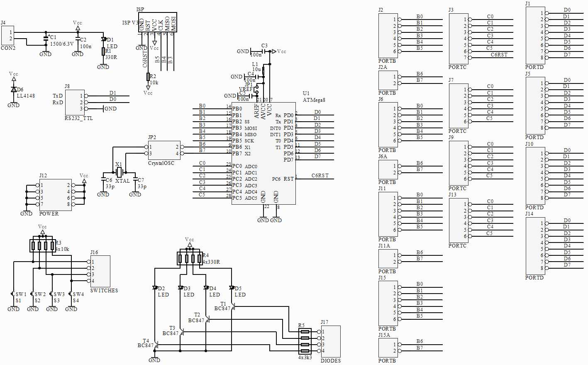Select the J7 PORTC connector body
588x365 pixels.
[459, 105]
